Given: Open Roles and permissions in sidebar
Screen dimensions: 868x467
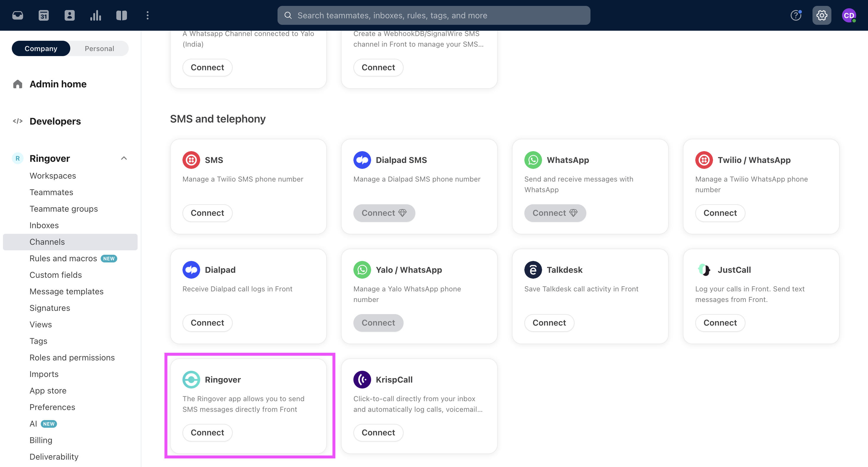Looking at the screenshot, I should point(72,357).
